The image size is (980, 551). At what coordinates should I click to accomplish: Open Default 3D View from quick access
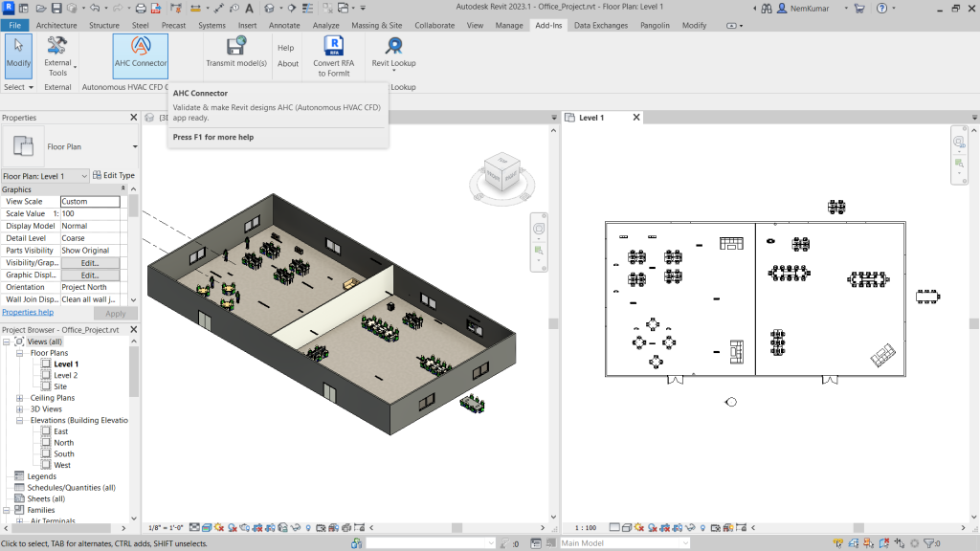tap(269, 8)
